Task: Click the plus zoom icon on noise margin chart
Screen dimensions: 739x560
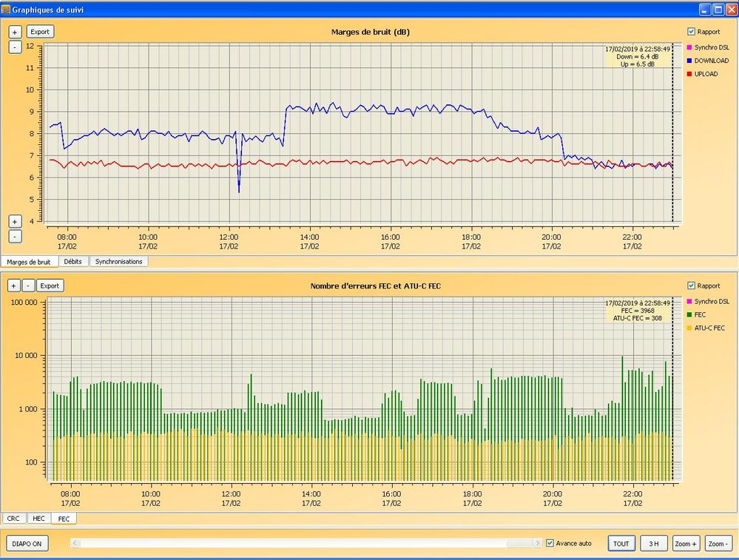Action: point(14,31)
